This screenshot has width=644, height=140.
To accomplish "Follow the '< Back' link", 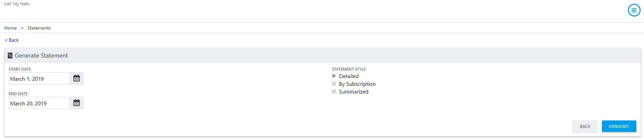I will click(x=12, y=40).
